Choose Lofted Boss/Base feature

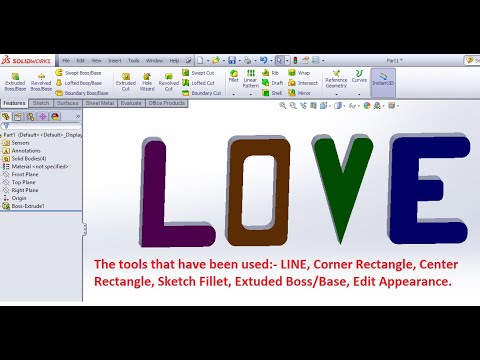tap(79, 83)
